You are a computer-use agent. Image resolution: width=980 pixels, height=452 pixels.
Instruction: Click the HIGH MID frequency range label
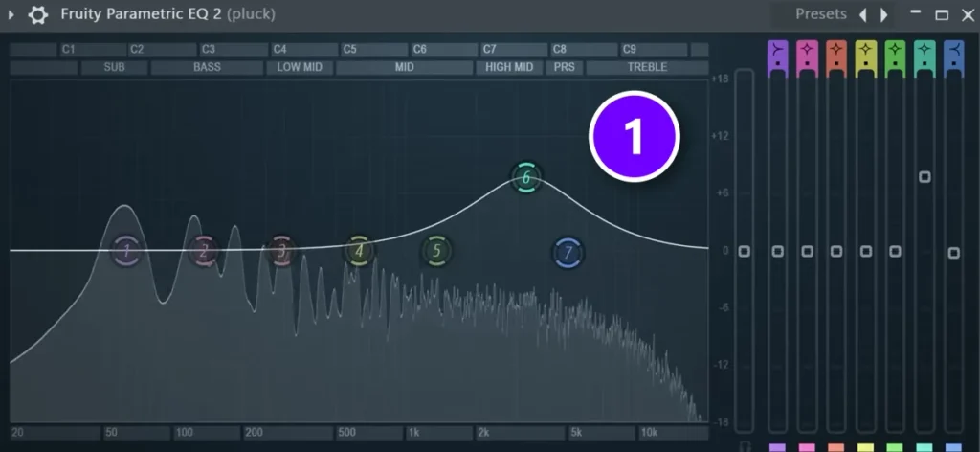(509, 68)
